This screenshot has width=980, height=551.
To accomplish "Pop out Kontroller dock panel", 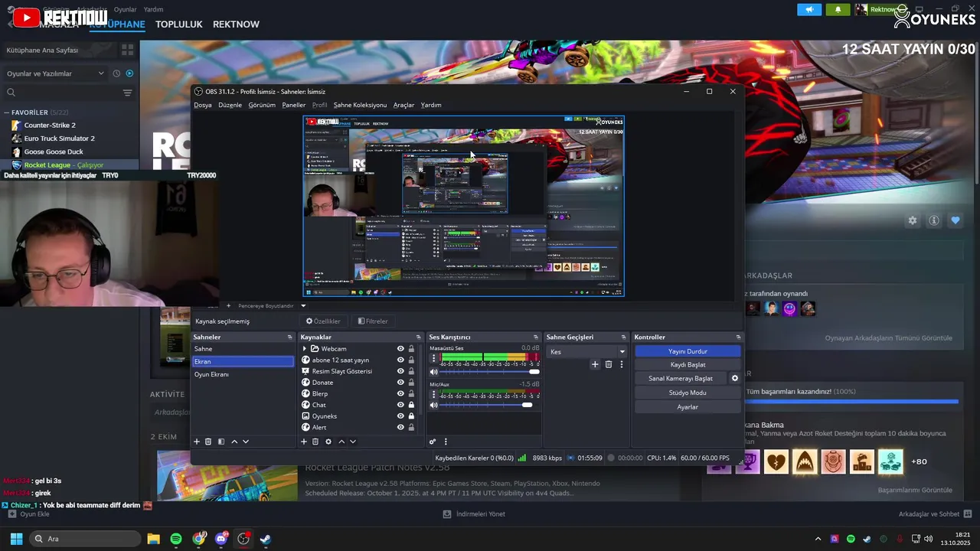I will point(738,337).
